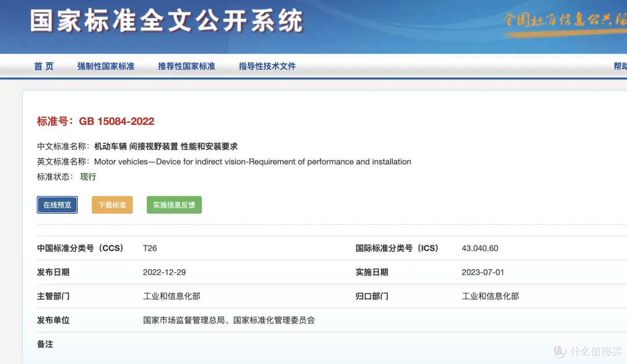Click the 归口部门 label
This screenshot has height=364, width=627.
(372, 297)
